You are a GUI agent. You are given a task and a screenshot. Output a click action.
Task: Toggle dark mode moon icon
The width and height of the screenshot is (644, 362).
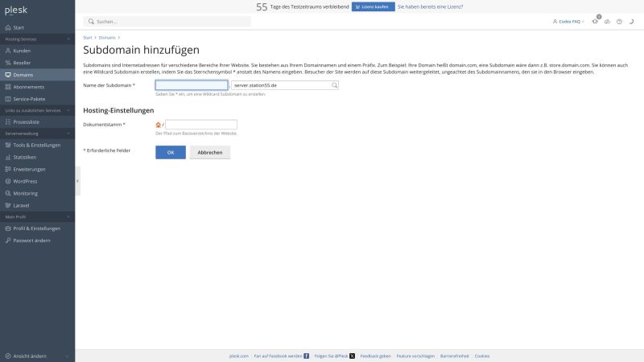(631, 22)
